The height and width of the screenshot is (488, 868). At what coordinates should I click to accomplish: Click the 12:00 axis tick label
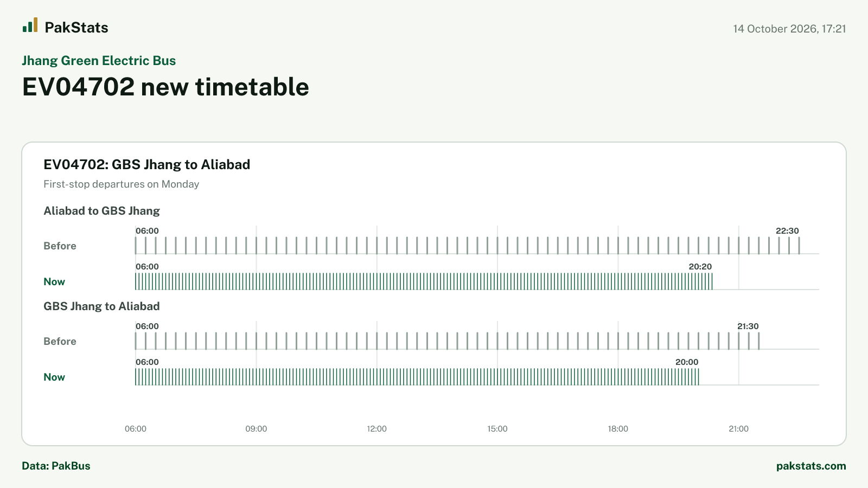pyautogui.click(x=377, y=429)
